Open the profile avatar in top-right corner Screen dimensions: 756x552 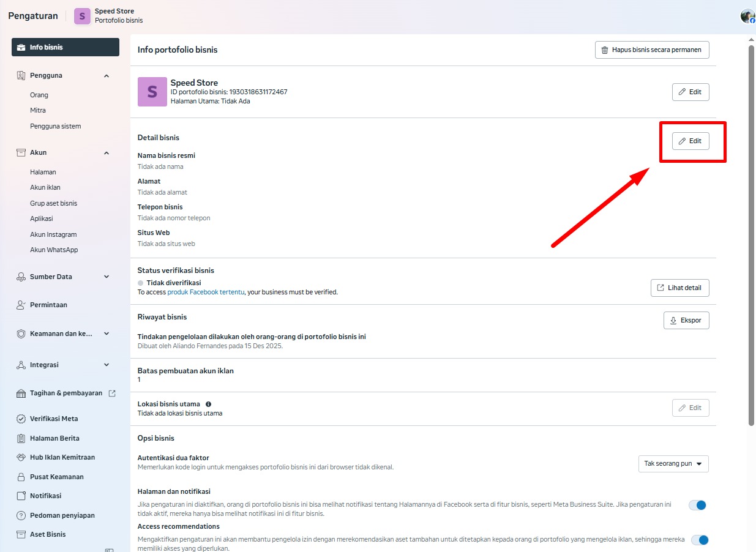pyautogui.click(x=747, y=17)
